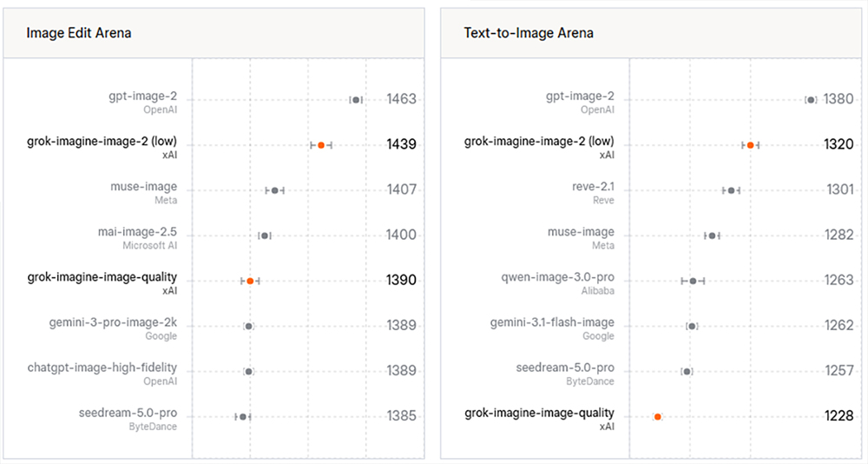Select the chatgpt-image-high-fidelity model label
Screen dimensions: 868x464
(102, 368)
